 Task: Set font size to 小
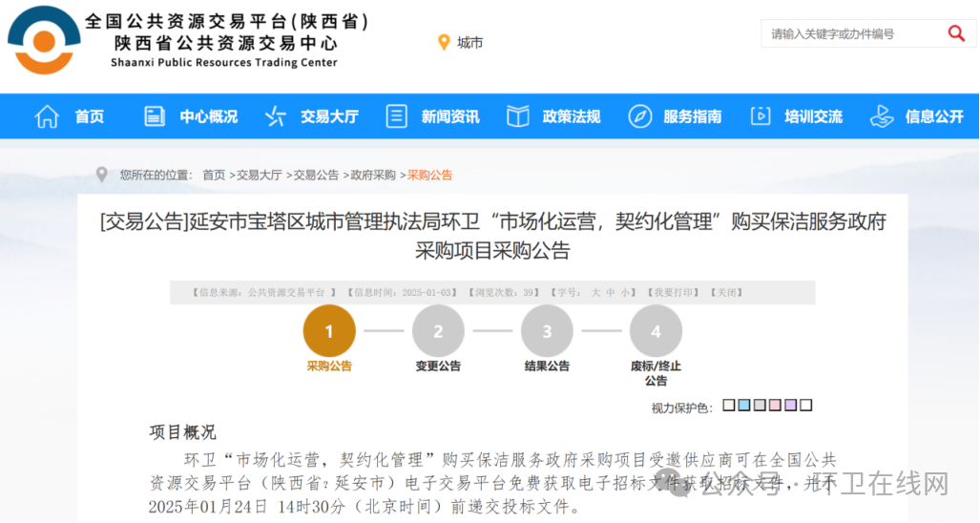pos(626,292)
